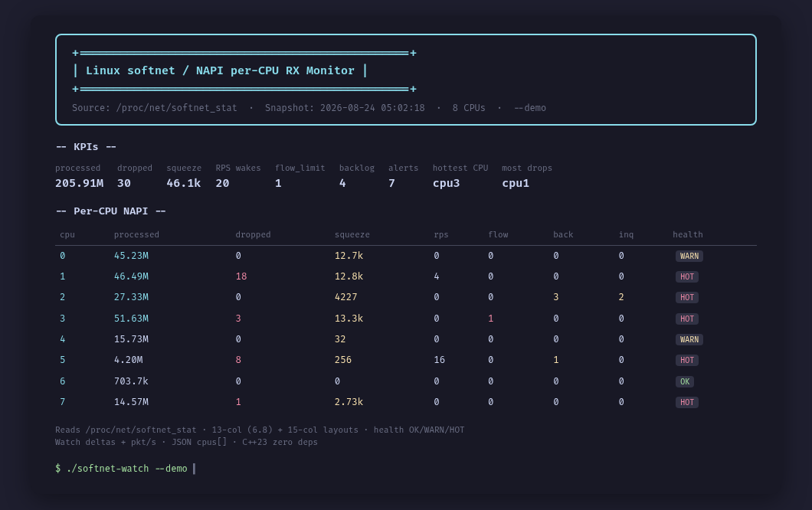The image size is (812, 510).
Task: Click the '-- KPIs --' section heading
Action: click(86, 146)
